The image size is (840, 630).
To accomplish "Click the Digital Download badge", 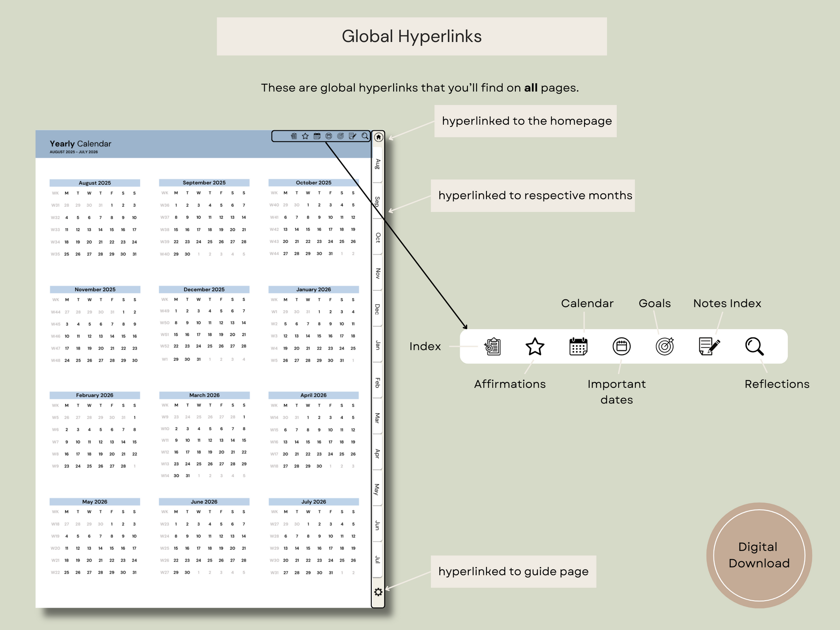I will pyautogui.click(x=760, y=555).
